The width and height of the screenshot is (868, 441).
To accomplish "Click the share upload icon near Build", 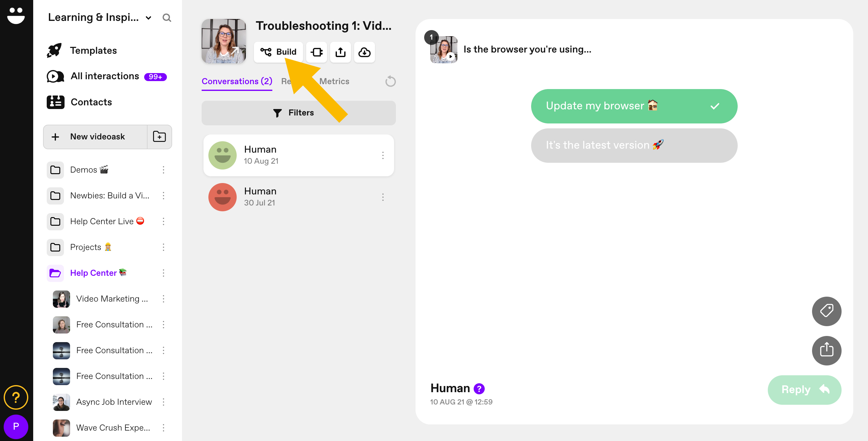I will pyautogui.click(x=340, y=52).
